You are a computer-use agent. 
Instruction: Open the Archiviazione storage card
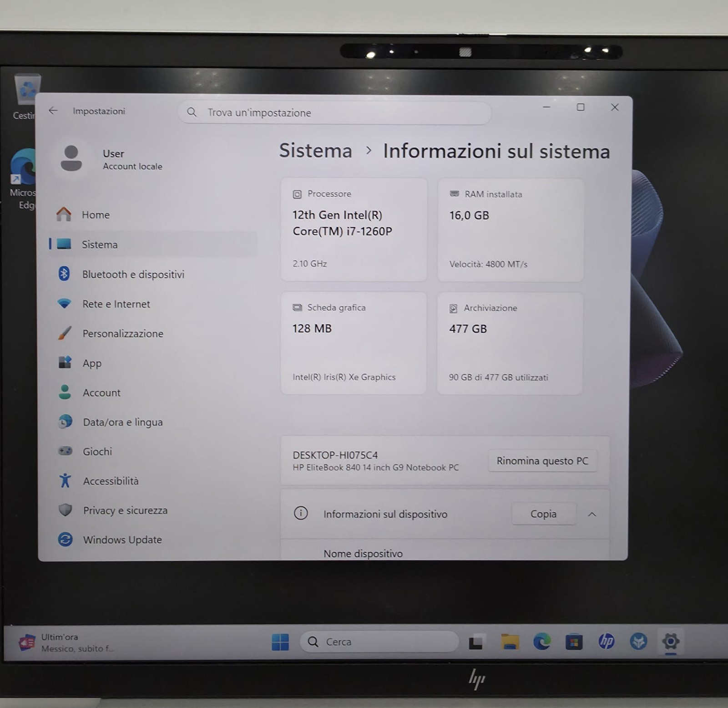(510, 343)
